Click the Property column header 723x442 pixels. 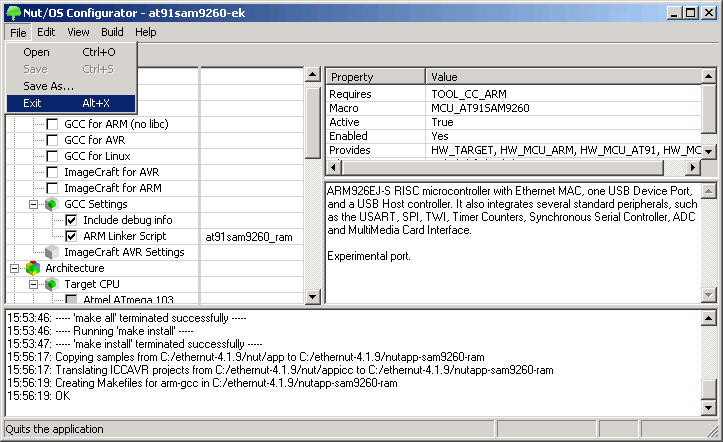(x=375, y=77)
